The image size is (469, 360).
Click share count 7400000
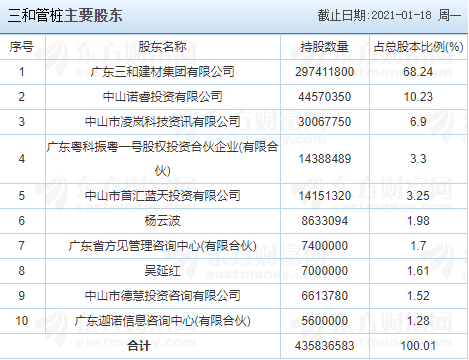click(x=324, y=246)
